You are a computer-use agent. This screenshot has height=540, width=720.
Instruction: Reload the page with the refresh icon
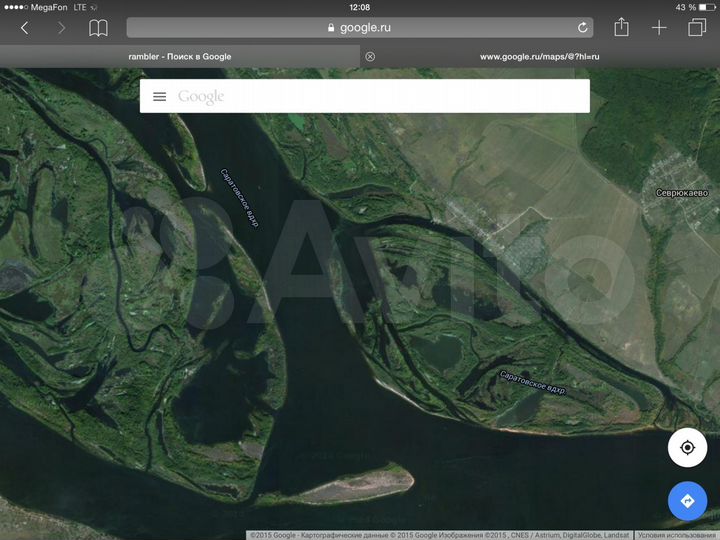click(582, 28)
